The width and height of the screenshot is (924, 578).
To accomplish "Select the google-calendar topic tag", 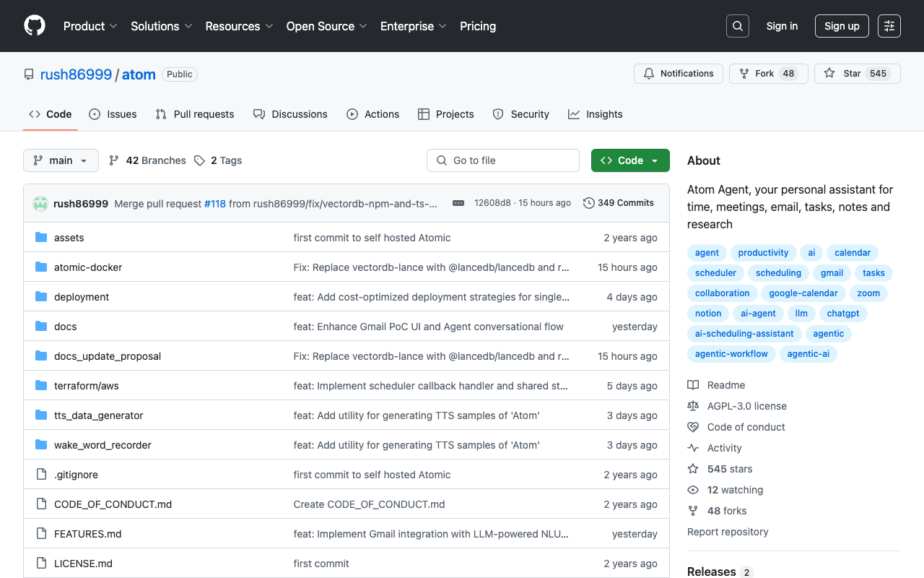I will [x=803, y=293].
